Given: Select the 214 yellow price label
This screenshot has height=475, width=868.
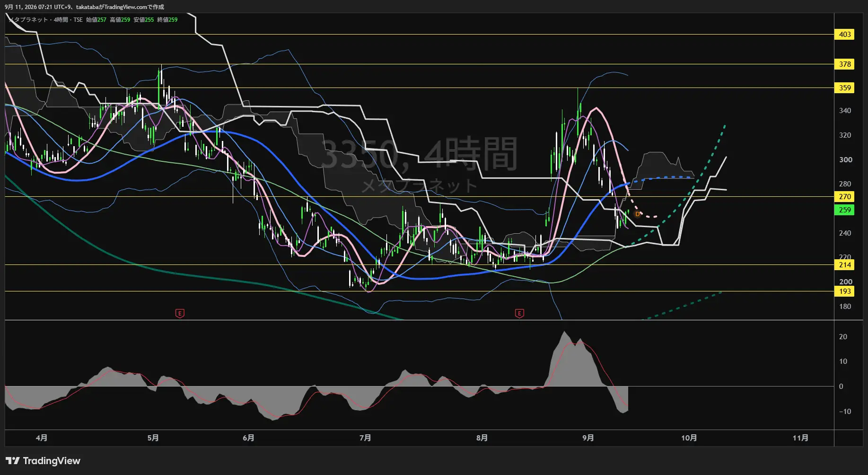Looking at the screenshot, I should pyautogui.click(x=845, y=265).
